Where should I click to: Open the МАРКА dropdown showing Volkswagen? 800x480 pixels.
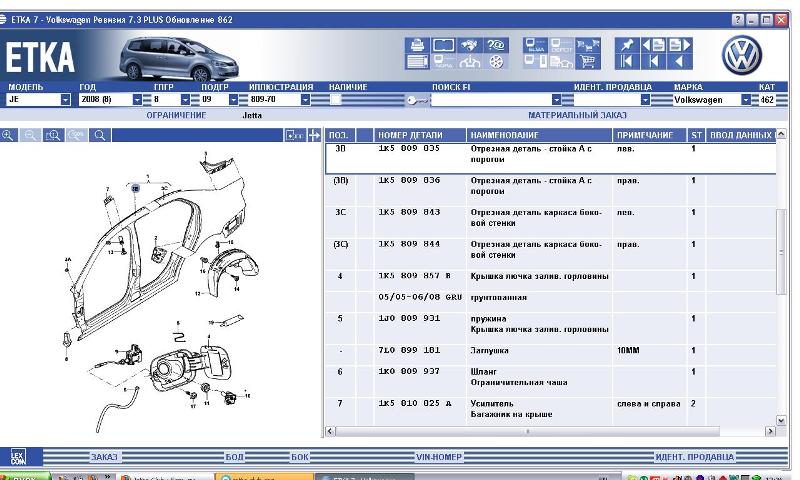tap(745, 99)
